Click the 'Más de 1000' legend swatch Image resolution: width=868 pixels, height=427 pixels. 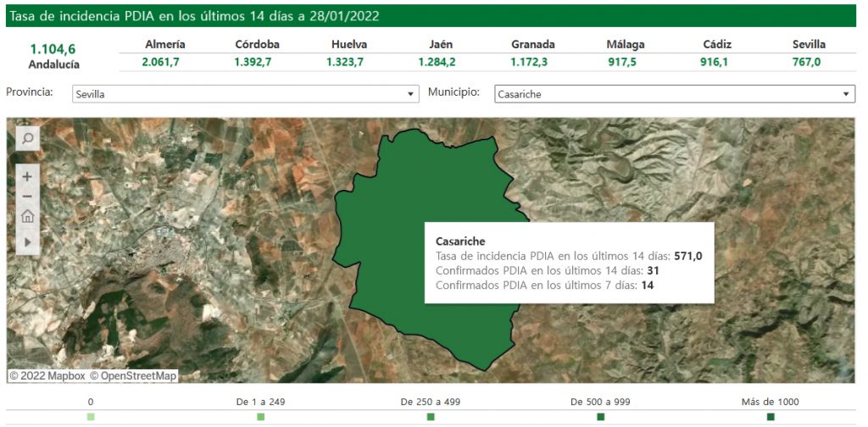pos(771,417)
